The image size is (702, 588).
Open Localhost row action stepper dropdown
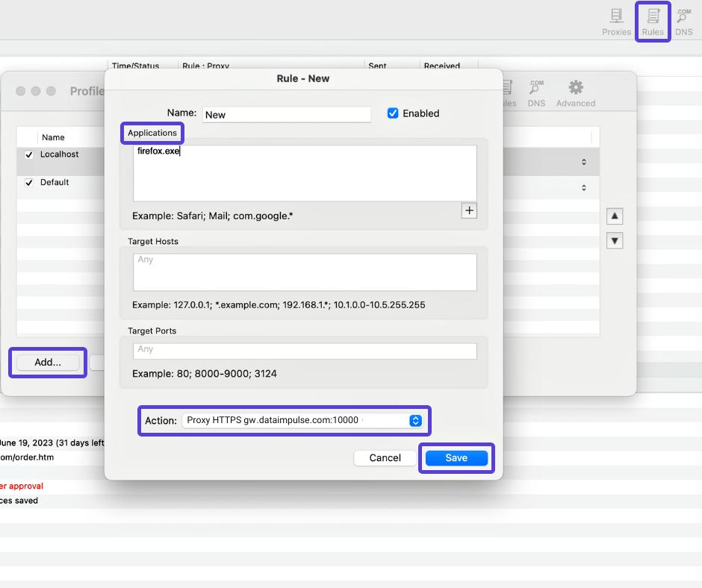pyautogui.click(x=584, y=161)
